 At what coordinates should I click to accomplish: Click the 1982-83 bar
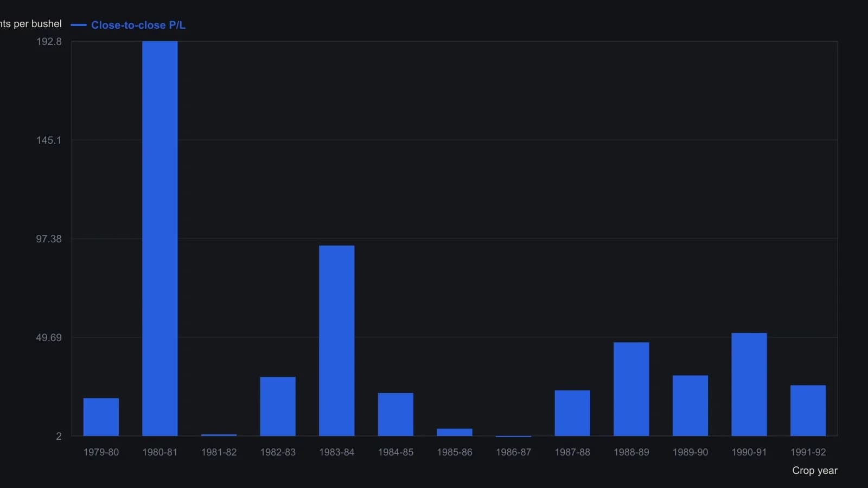click(x=278, y=406)
